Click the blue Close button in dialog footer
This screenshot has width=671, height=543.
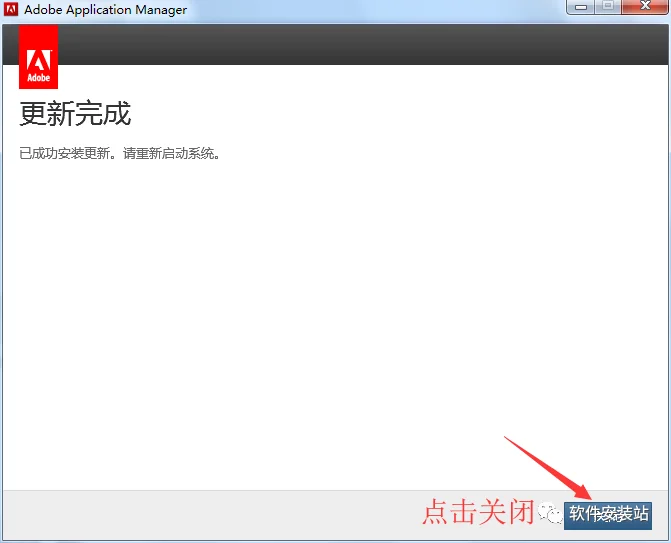coord(608,515)
